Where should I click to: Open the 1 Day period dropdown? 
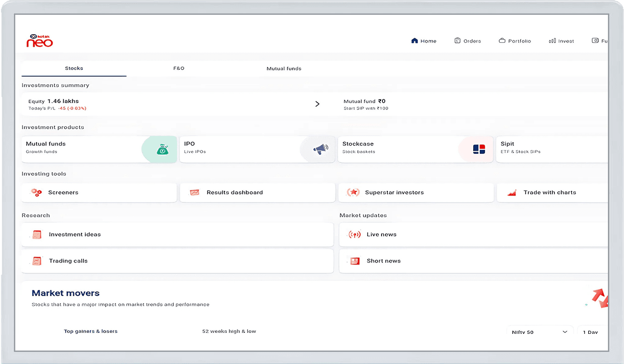(591, 332)
